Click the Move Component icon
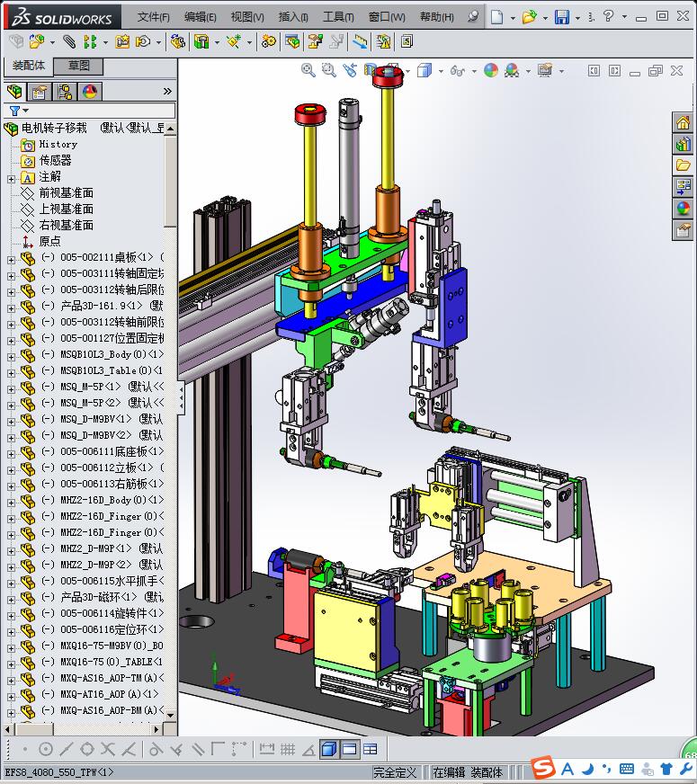 [143, 41]
